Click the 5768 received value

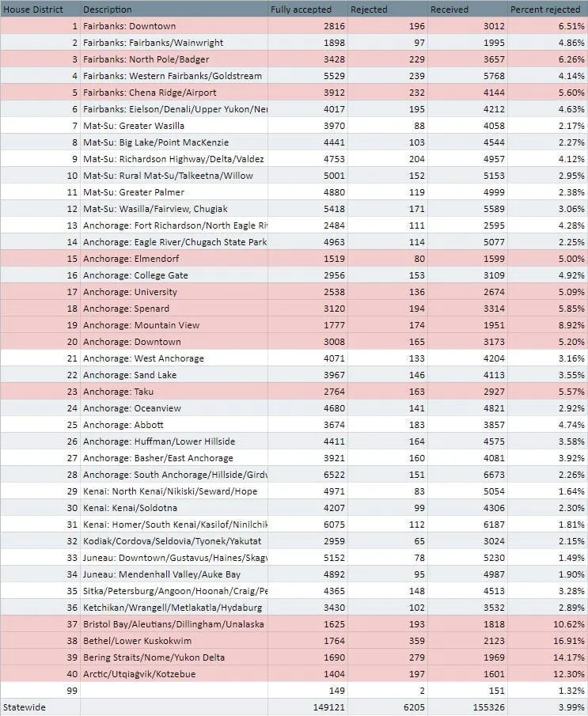(495, 76)
